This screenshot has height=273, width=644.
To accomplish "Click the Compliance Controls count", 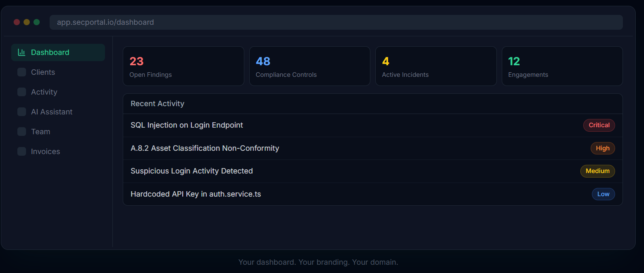I will click(x=263, y=61).
